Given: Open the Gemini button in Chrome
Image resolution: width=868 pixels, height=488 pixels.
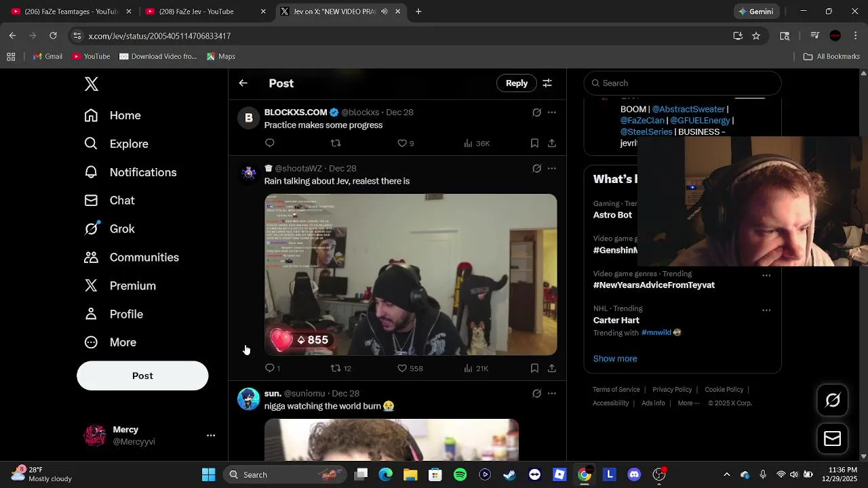Looking at the screenshot, I should click(755, 12).
